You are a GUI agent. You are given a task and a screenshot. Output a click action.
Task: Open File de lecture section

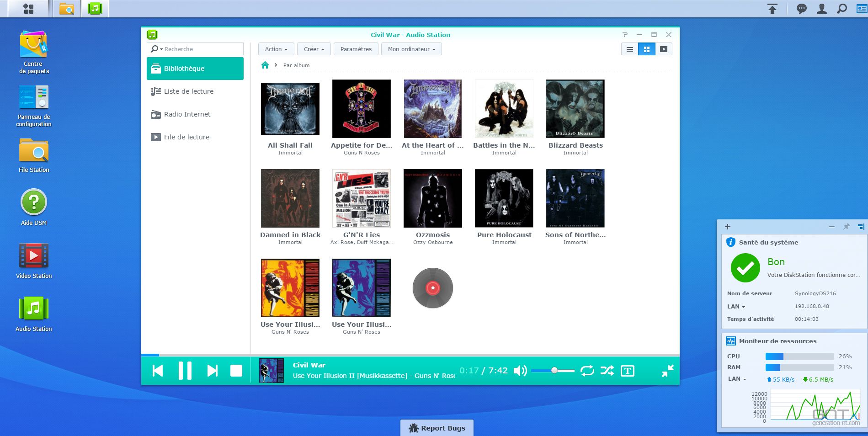coord(195,137)
